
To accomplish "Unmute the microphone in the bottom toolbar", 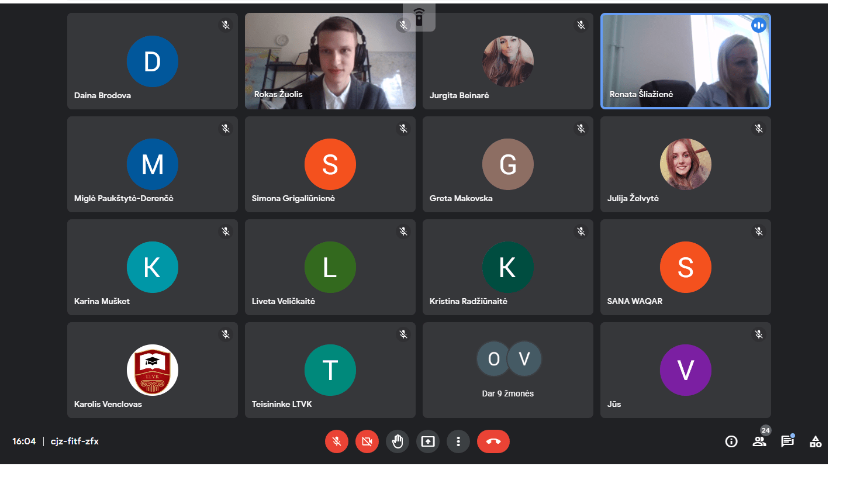I will pos(337,441).
